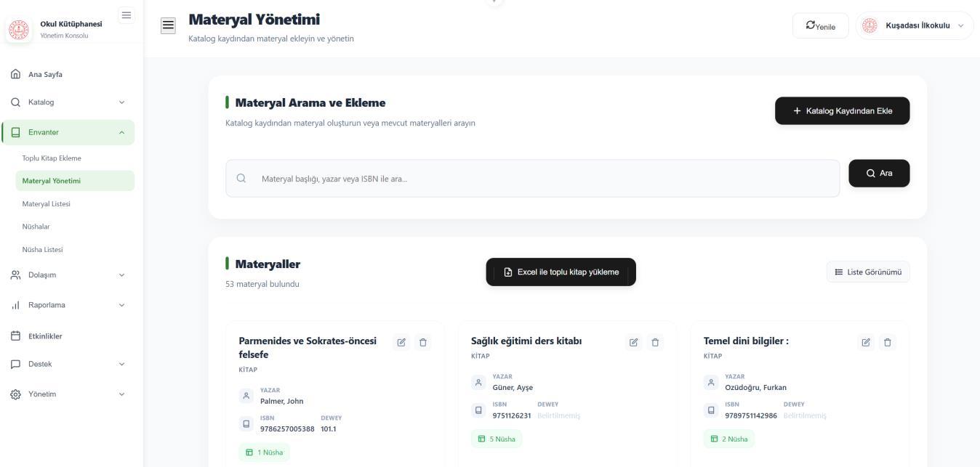Switch to Liste Görünümü view
Screen dimensions: 980x467
(x=868, y=272)
